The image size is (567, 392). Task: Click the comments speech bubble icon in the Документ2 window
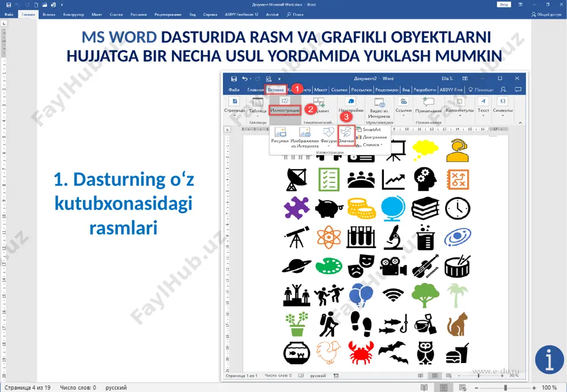518,90
